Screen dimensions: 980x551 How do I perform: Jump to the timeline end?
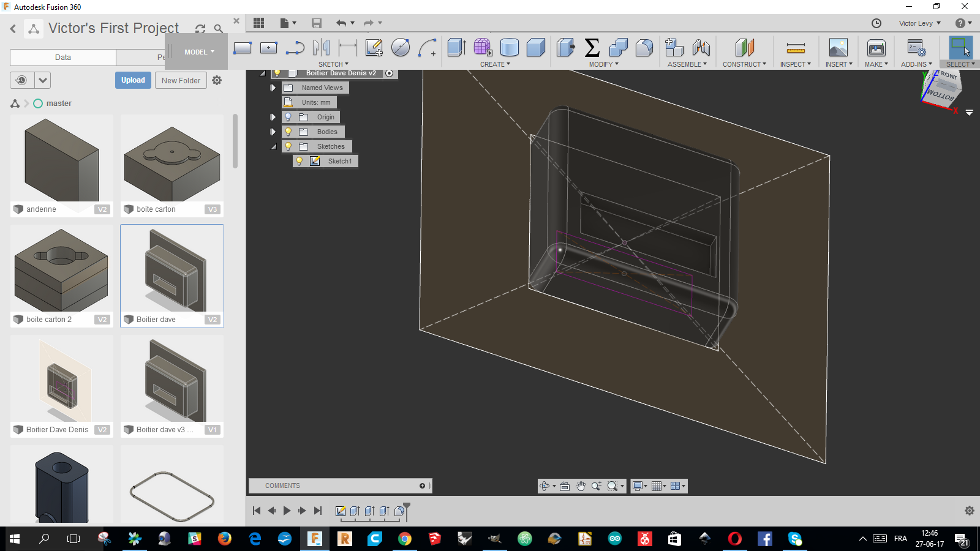317,511
